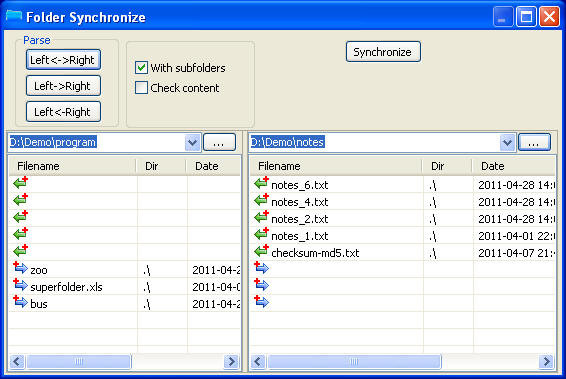This screenshot has height=379, width=566.
Task: Click left pane scrollbar left arrow
Action: pyautogui.click(x=17, y=361)
